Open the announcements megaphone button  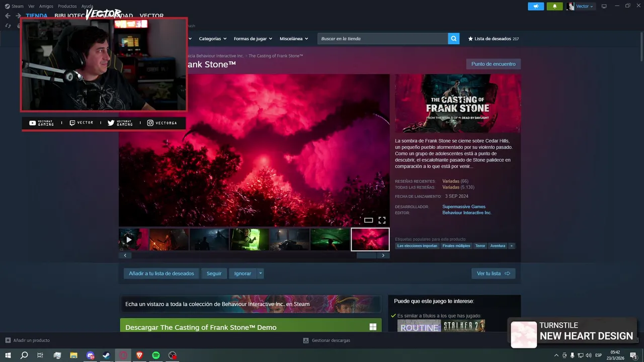tap(536, 6)
